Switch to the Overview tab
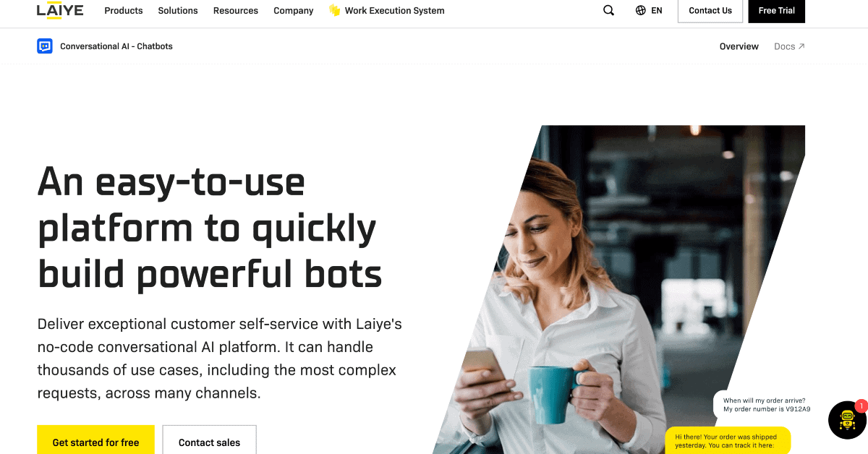 point(739,46)
